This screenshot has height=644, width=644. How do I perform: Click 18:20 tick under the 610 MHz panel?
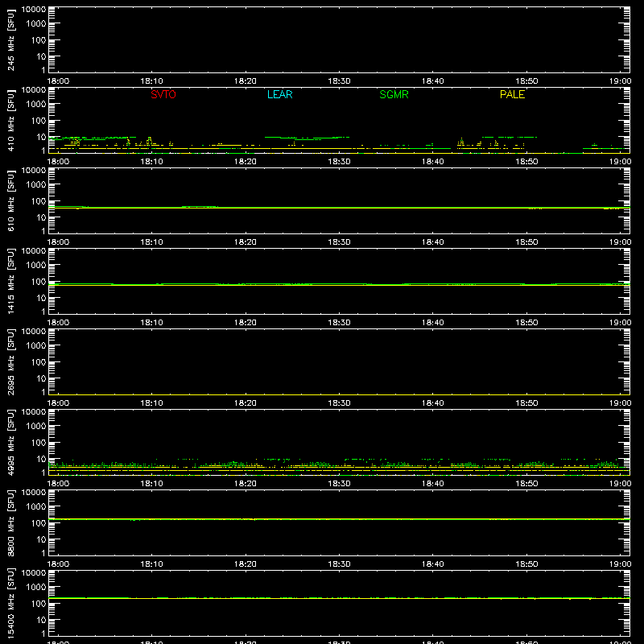(246, 242)
